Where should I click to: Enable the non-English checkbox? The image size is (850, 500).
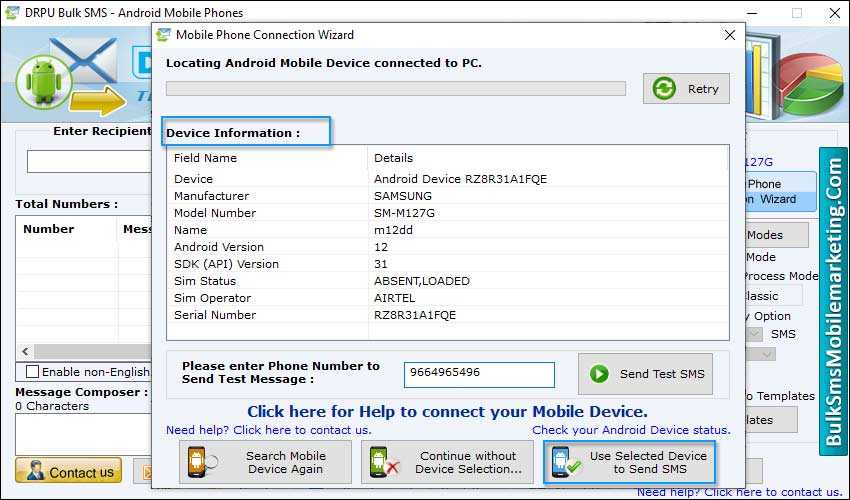[x=32, y=372]
